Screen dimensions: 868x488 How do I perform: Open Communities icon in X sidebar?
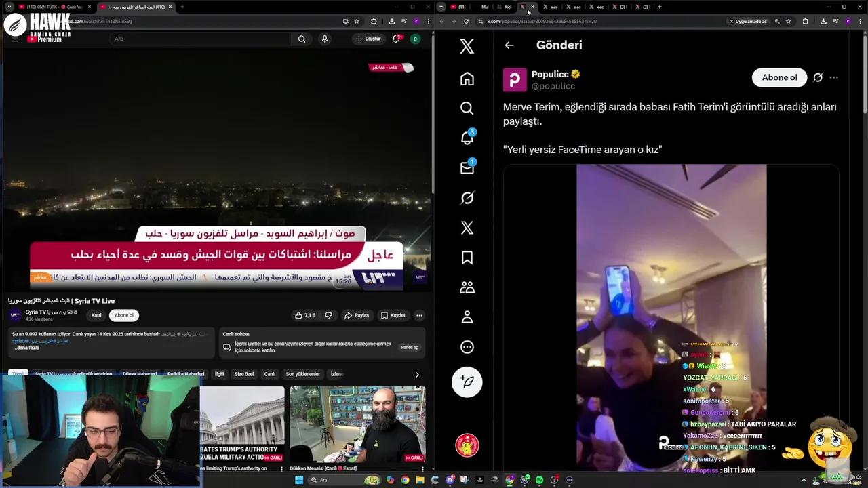point(467,287)
